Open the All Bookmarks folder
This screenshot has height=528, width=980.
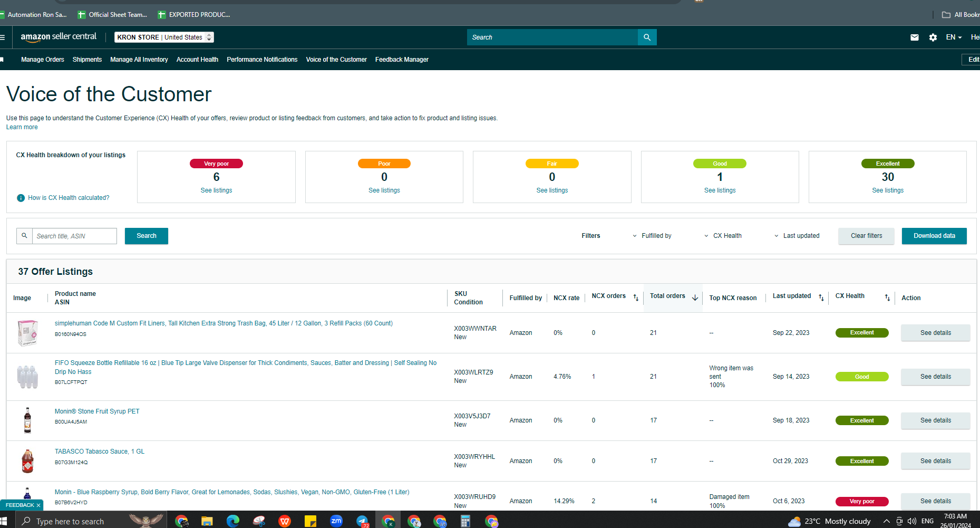[x=960, y=15]
